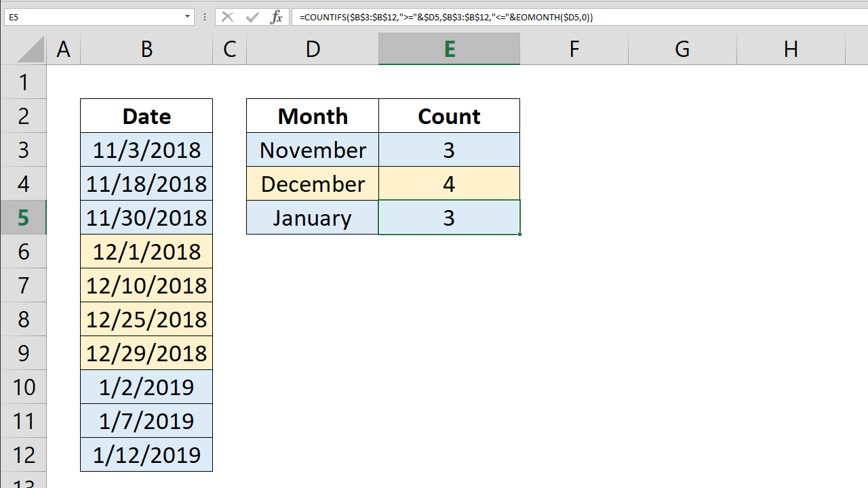868x488 pixels.
Task: Select cell with date 1/12/2019
Action: click(x=146, y=455)
